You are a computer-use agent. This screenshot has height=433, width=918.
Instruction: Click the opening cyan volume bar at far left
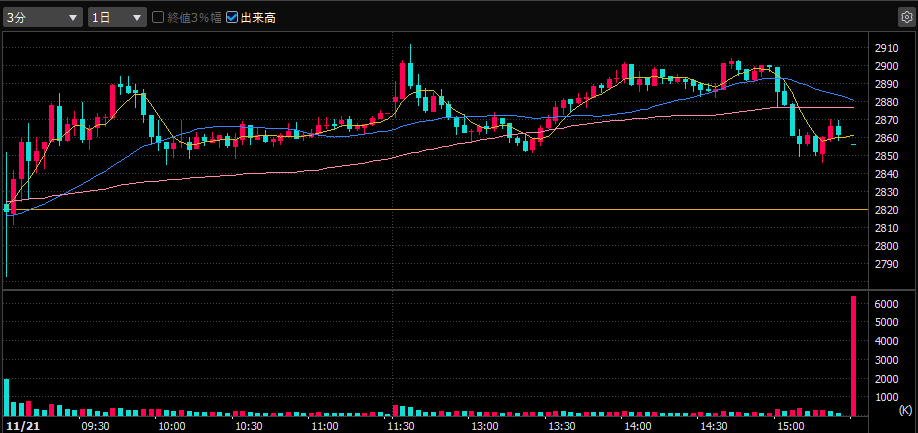tap(6, 397)
